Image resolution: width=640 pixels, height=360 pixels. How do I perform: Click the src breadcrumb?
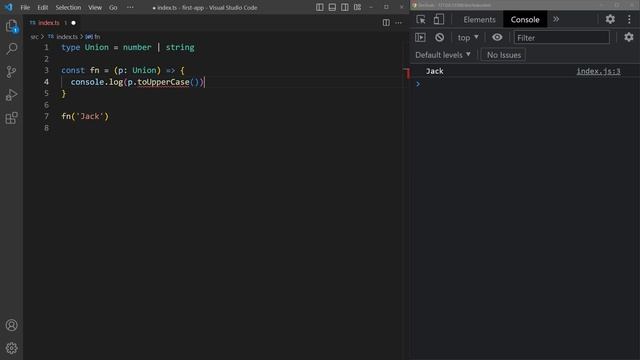(x=34, y=37)
